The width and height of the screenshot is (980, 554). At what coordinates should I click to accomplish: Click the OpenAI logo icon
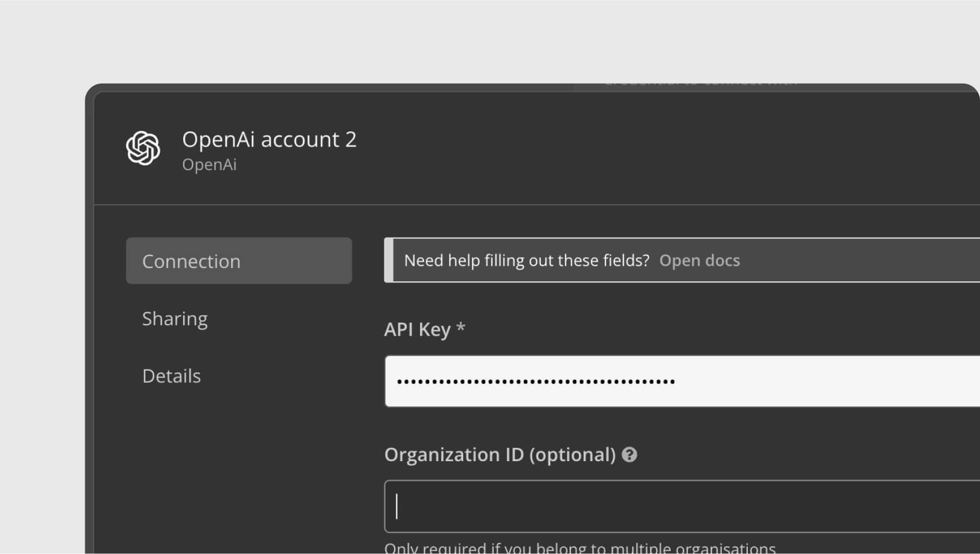coord(143,148)
